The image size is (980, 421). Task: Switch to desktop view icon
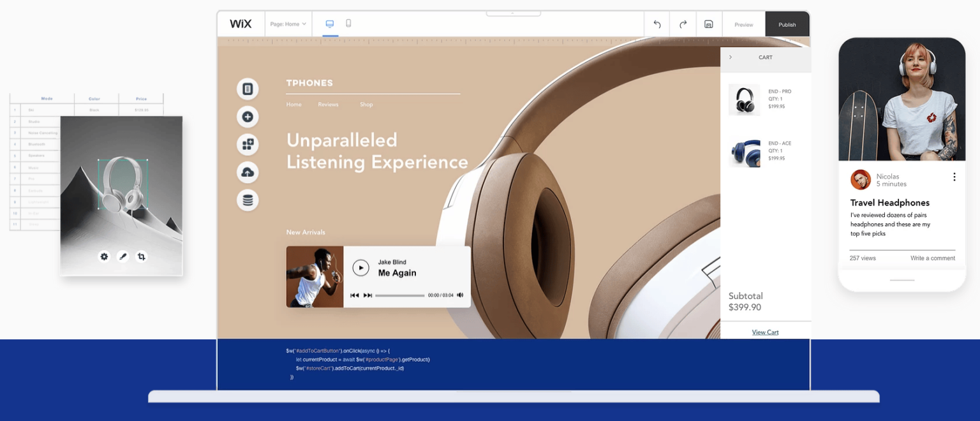point(330,24)
